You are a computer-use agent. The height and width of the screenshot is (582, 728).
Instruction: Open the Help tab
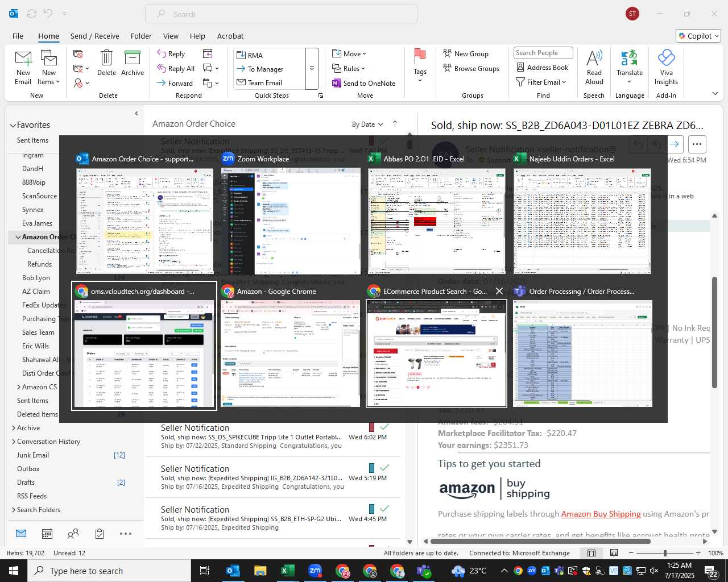click(x=197, y=36)
